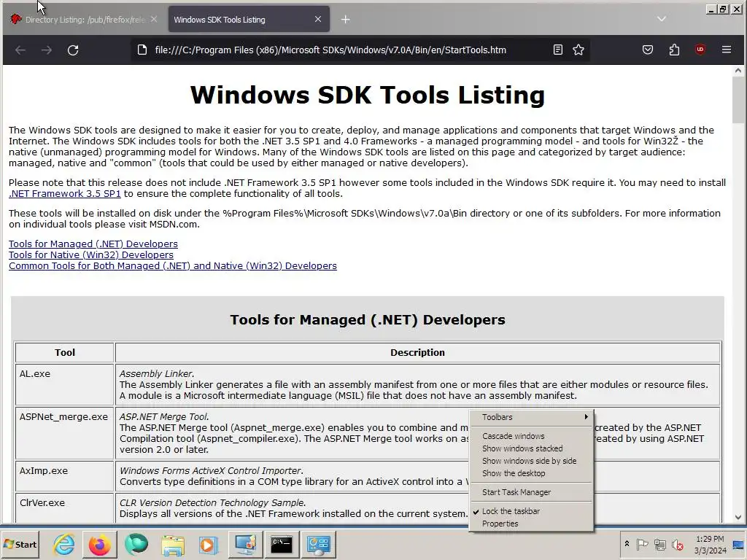The width and height of the screenshot is (747, 560).
Task: Click the page scrollbar down arrow
Action: (738, 517)
